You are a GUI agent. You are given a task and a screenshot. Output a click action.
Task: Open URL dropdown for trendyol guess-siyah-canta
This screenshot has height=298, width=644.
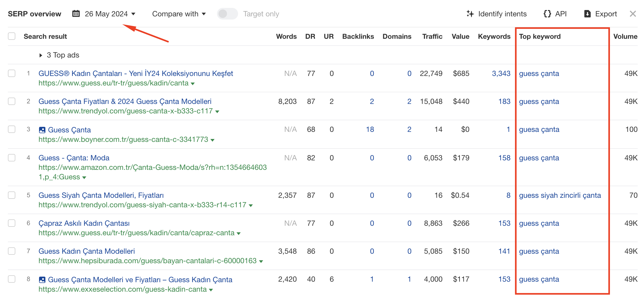click(x=251, y=205)
